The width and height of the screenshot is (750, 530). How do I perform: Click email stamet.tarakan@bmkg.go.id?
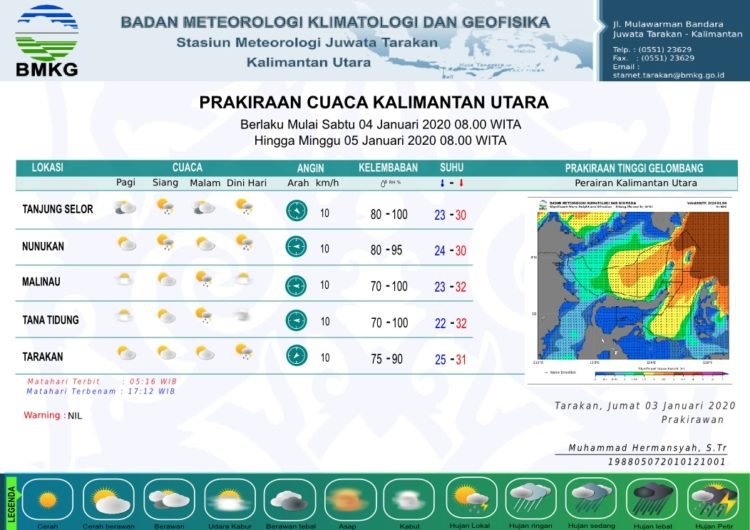coord(669,75)
